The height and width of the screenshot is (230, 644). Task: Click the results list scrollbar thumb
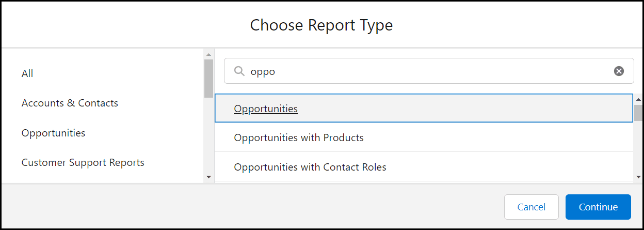coord(638,112)
